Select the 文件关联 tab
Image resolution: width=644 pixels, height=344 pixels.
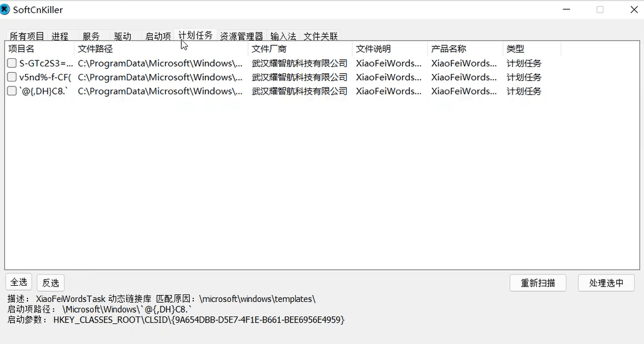tap(320, 36)
